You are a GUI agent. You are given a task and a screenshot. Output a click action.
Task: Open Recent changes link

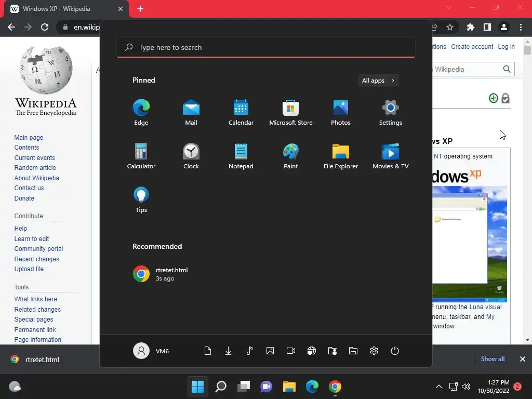37,259
